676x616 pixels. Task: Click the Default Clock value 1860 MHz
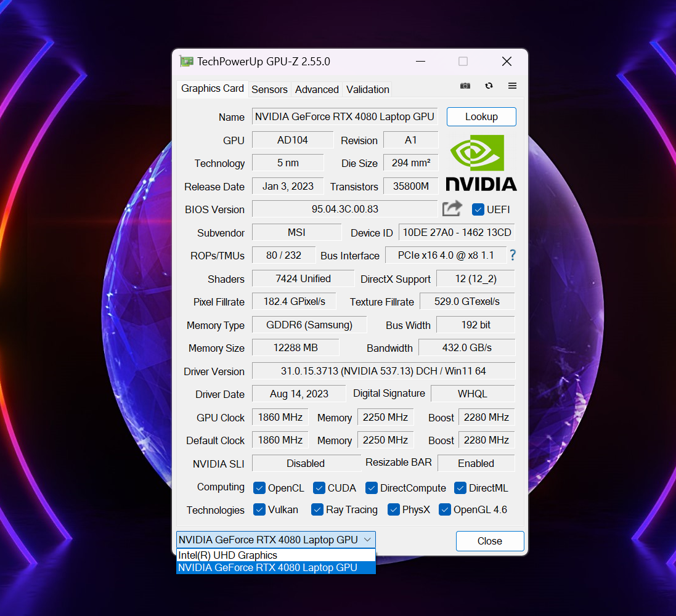click(x=280, y=440)
